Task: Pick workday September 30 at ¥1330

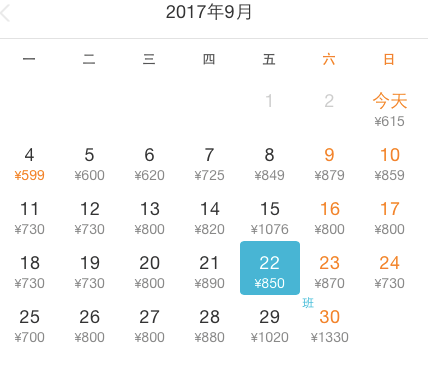Action: (329, 326)
